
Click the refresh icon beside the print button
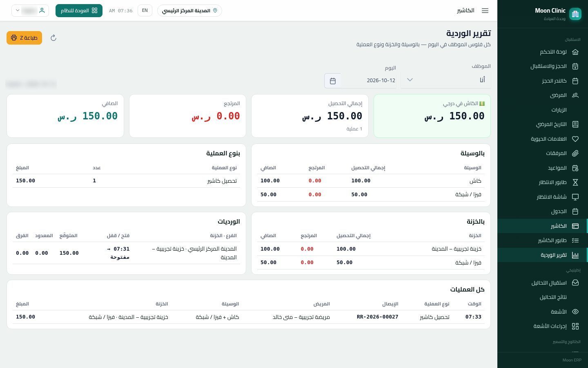[53, 38]
